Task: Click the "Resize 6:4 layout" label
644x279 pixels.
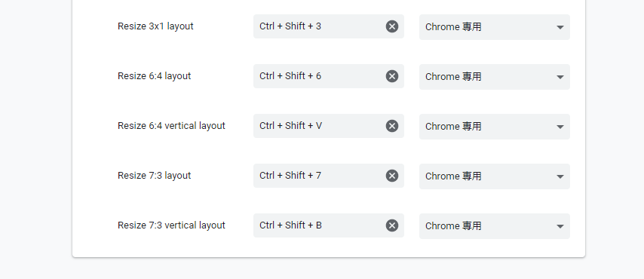Action: pyautogui.click(x=154, y=76)
